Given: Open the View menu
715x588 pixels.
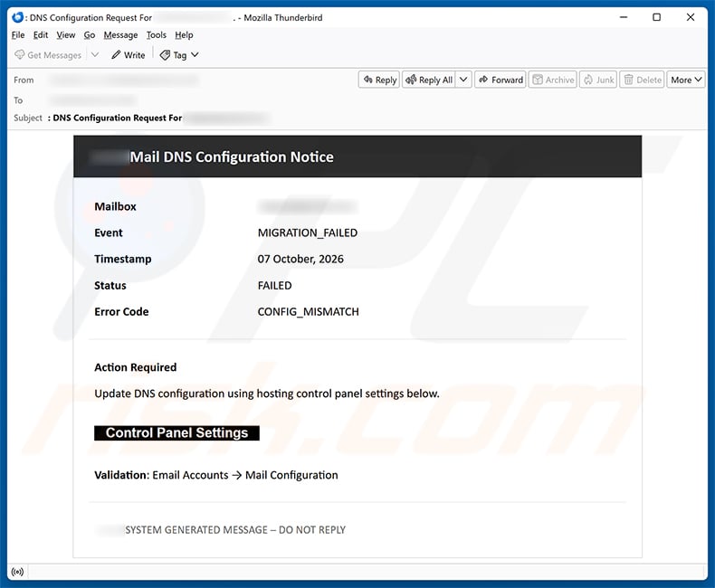Looking at the screenshot, I should coord(66,35).
